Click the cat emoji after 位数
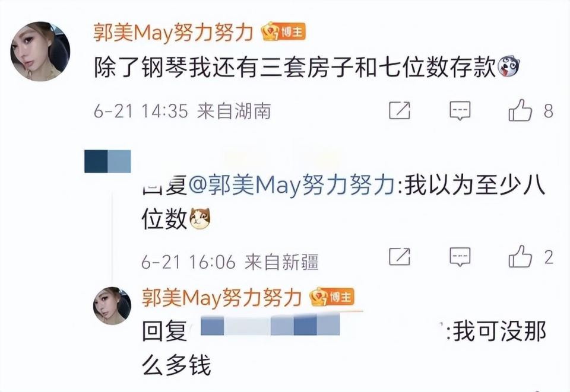Screen dimensions: 570x392 pyautogui.click(x=198, y=218)
